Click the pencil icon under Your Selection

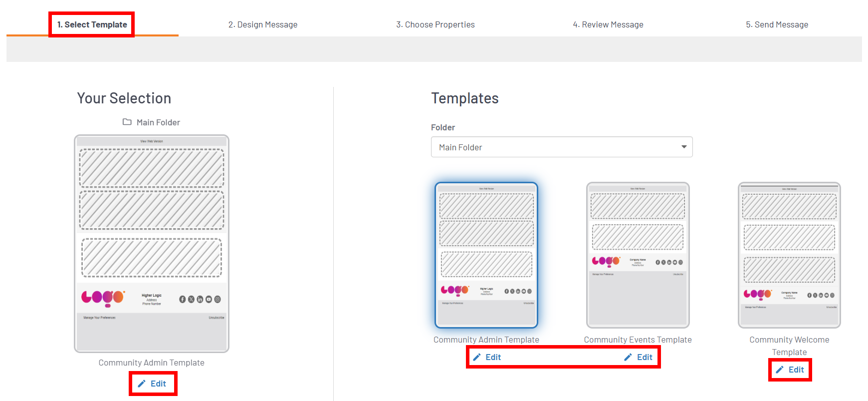click(142, 384)
